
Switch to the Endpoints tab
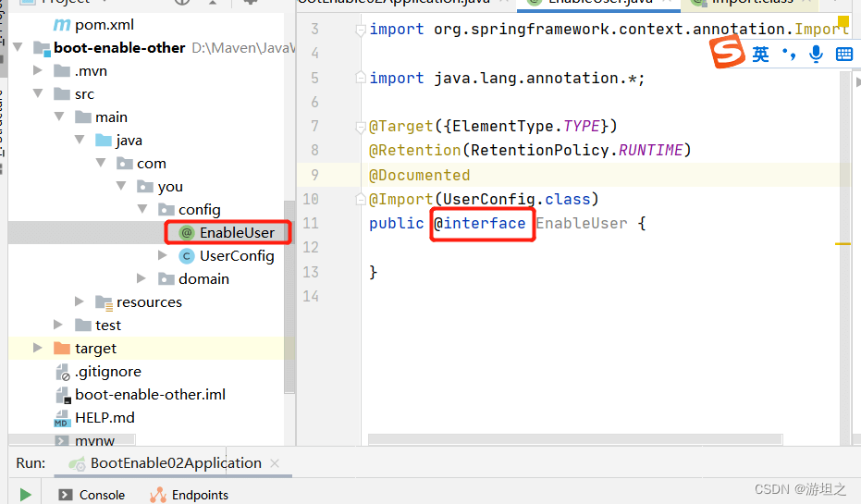[200, 495]
